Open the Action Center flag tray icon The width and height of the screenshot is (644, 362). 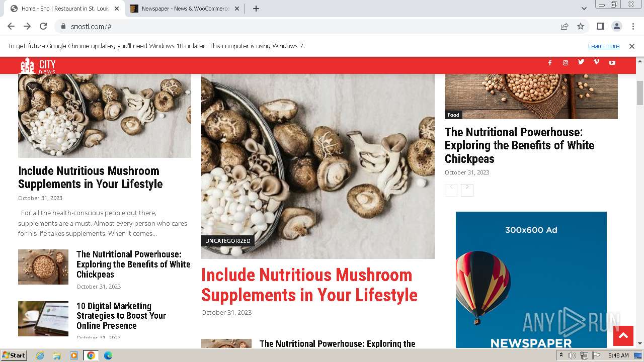(595, 355)
